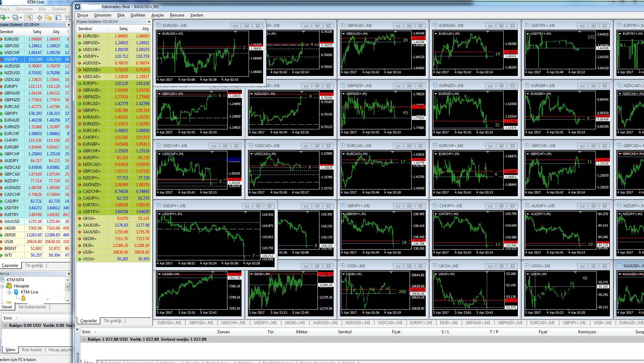
Task: Open the Data Window crosshair icon
Action: click(39, 18)
